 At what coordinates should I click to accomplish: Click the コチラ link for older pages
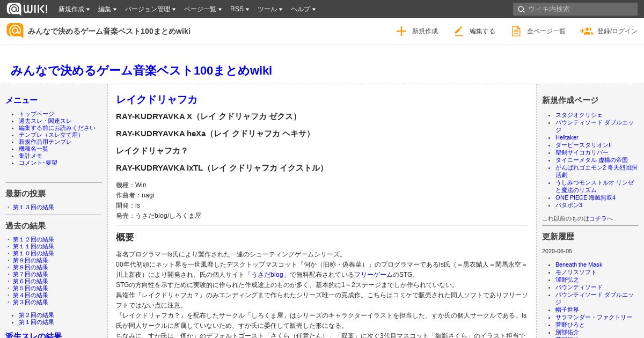tap(598, 218)
